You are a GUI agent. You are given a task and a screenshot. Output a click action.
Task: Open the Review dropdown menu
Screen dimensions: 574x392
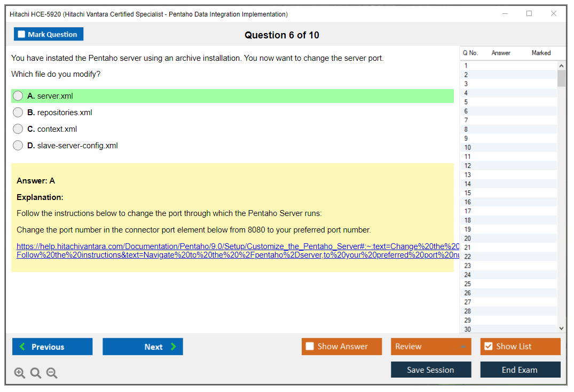click(x=431, y=347)
